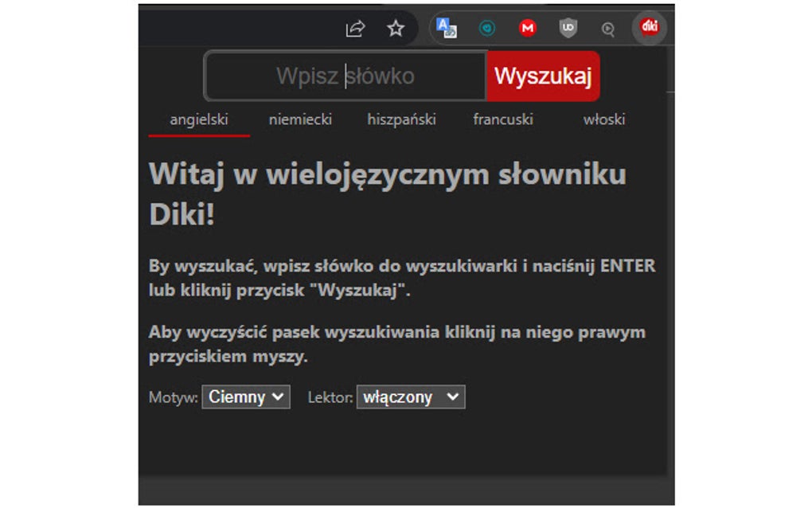Open the Google Translate extension icon
This screenshot has height=508, width=812.
[447, 28]
